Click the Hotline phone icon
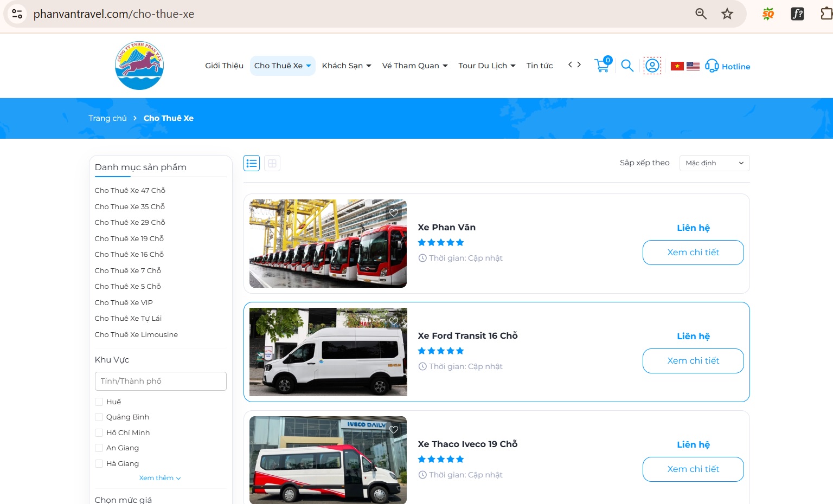Screen dimensions: 833x504 (x=711, y=66)
